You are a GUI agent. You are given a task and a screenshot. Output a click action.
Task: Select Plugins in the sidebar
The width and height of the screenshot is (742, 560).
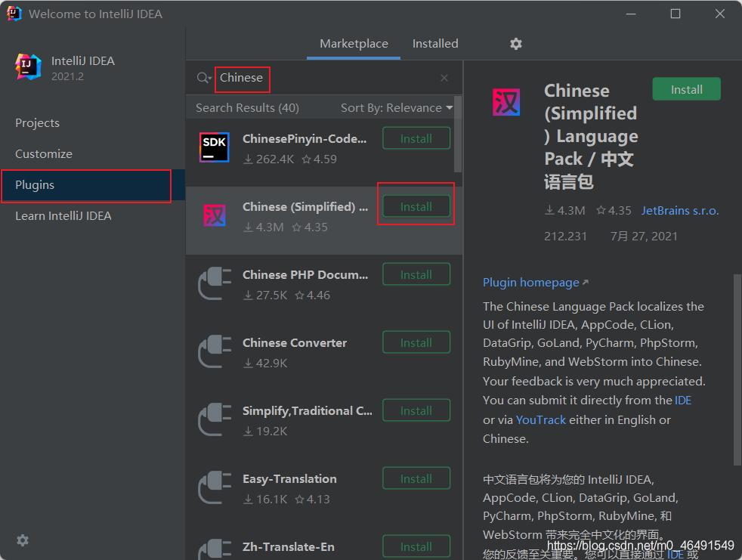(x=92, y=185)
